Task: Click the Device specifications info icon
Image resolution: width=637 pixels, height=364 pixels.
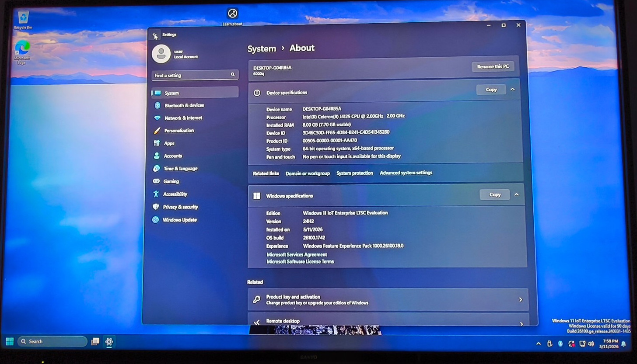Action: (257, 93)
